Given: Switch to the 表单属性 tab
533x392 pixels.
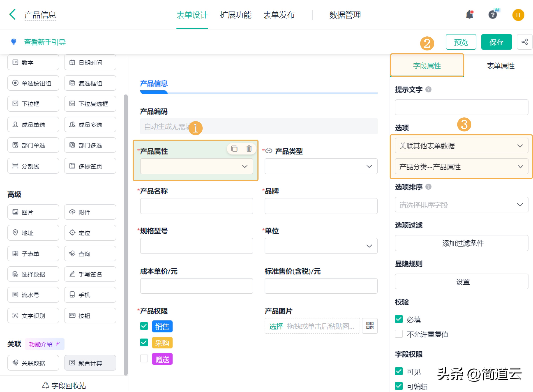Looking at the screenshot, I should pos(500,66).
